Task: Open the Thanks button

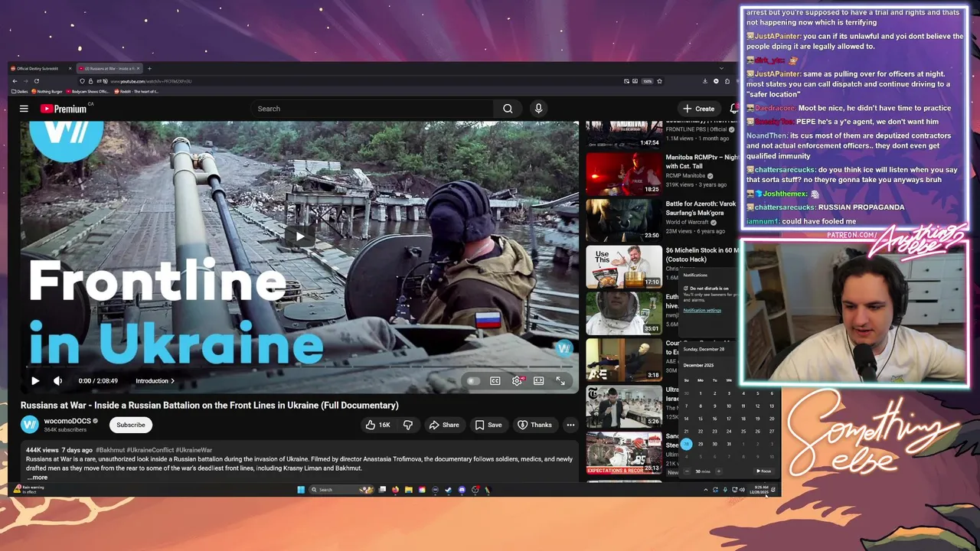Action: [534, 425]
